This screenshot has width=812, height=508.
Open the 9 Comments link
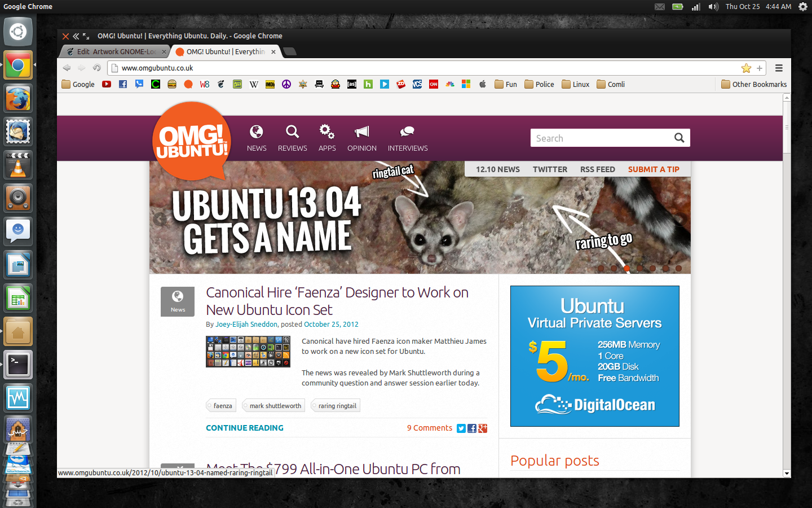tap(430, 428)
